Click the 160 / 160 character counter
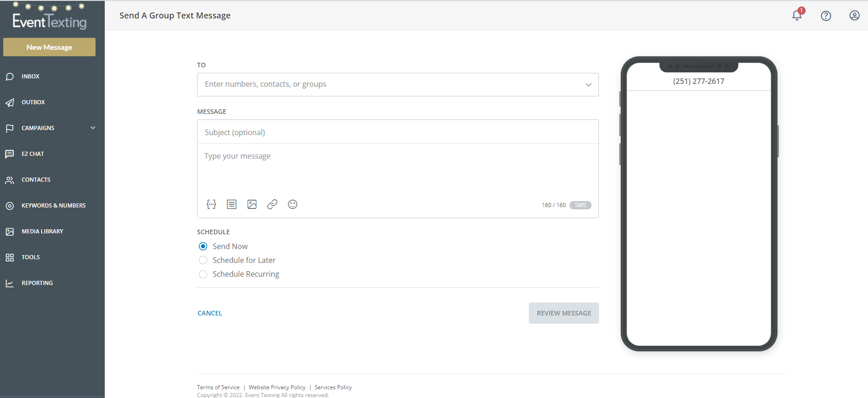This screenshot has width=868, height=398. [x=554, y=205]
